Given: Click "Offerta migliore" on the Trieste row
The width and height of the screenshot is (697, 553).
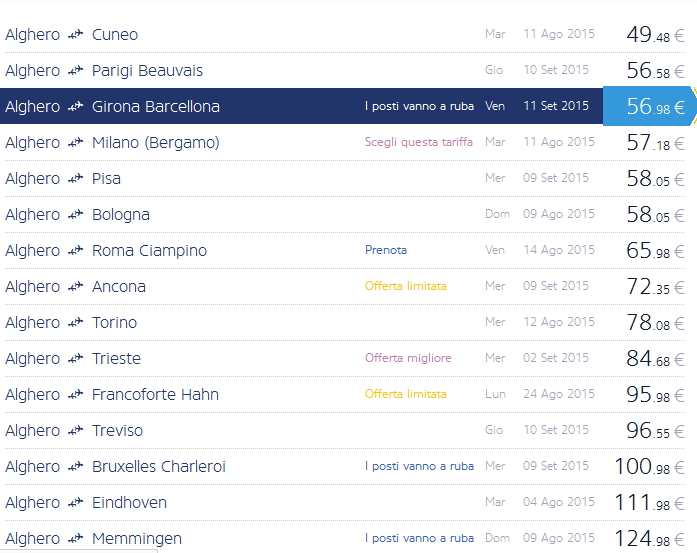Looking at the screenshot, I should tap(408, 358).
